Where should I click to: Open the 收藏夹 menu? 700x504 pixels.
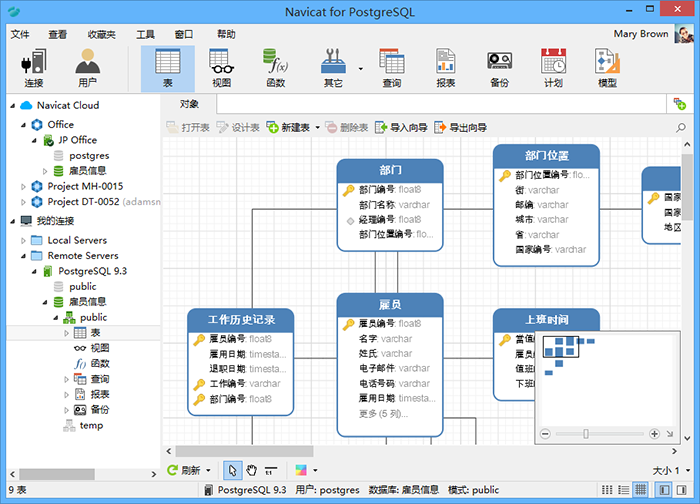102,34
